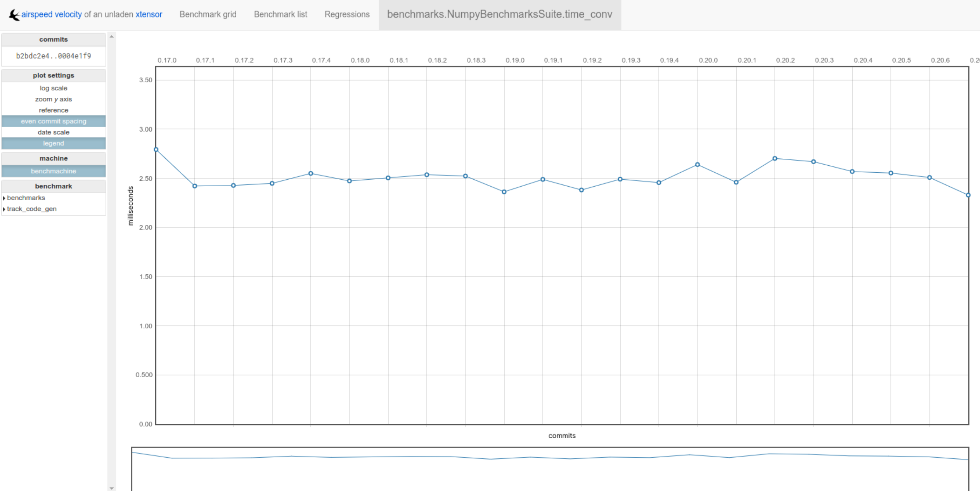Click the data point at version 0.20.0
Viewport: 980px width, 491px height.
[698, 165]
